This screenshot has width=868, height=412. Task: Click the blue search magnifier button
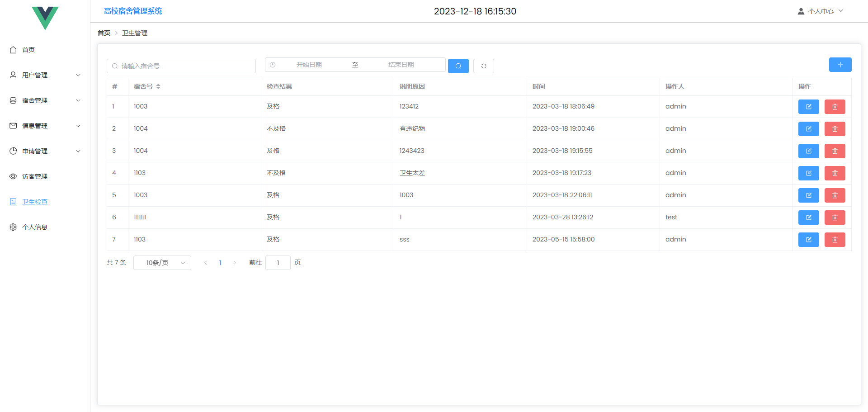pyautogui.click(x=458, y=66)
